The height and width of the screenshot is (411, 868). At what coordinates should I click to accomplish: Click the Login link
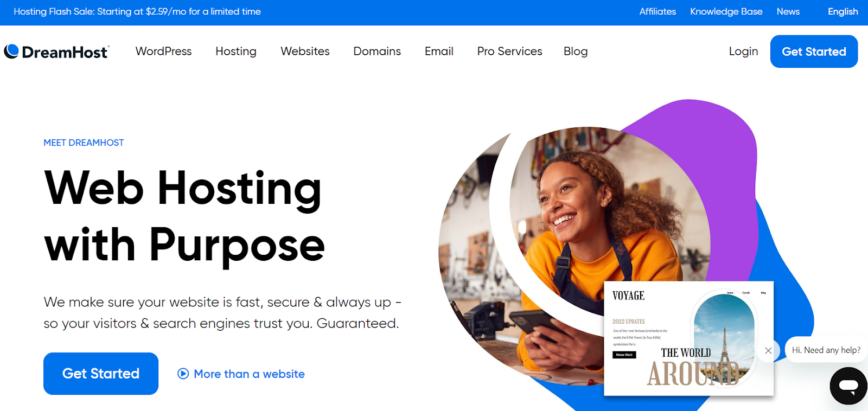(x=743, y=52)
